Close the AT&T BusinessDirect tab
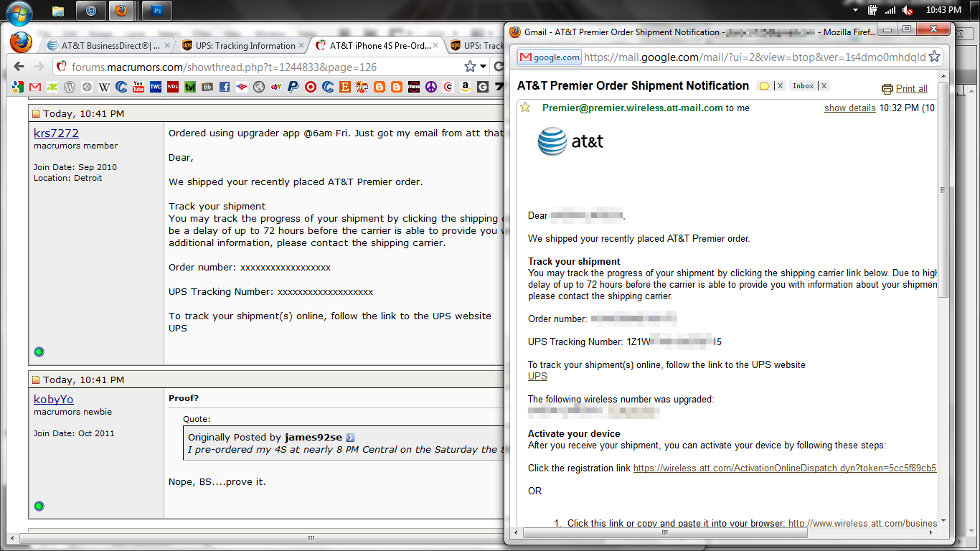980x551 pixels. (x=167, y=45)
